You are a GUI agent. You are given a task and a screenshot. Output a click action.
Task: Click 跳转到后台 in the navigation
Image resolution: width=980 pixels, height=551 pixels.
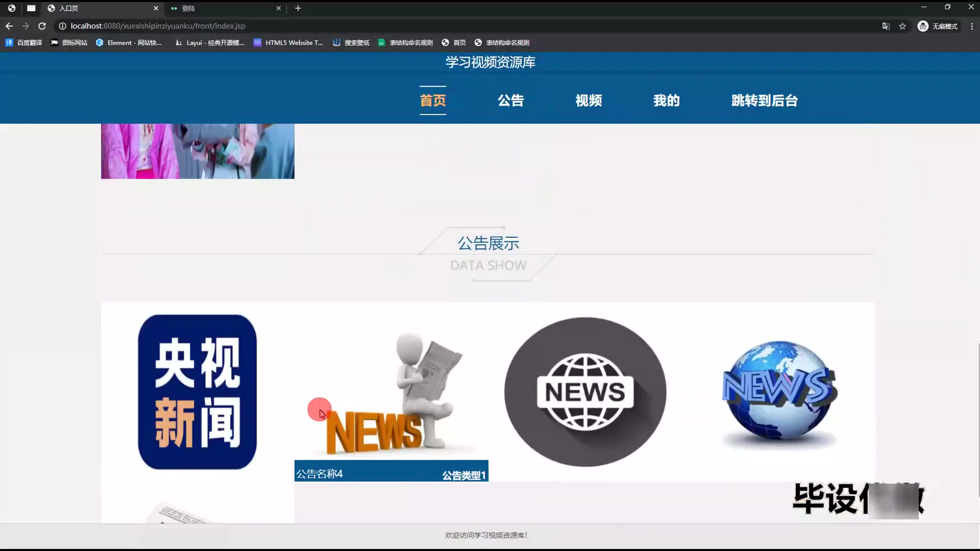point(764,101)
